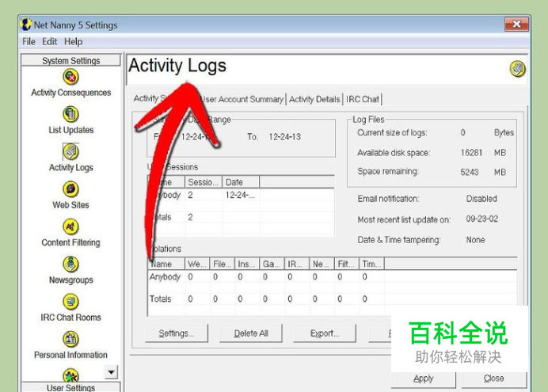Switch to User Account Summary tab
The image size is (548, 392).
[x=243, y=99]
